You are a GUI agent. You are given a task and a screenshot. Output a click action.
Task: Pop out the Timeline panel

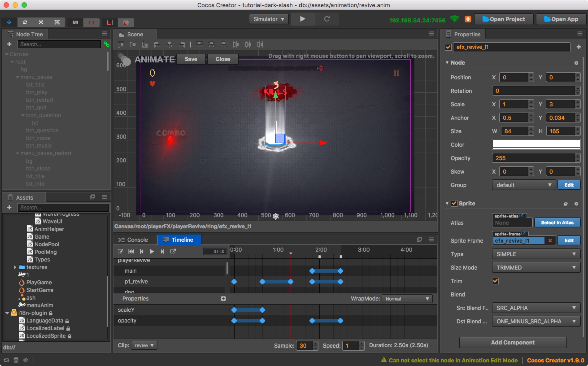[x=419, y=239]
